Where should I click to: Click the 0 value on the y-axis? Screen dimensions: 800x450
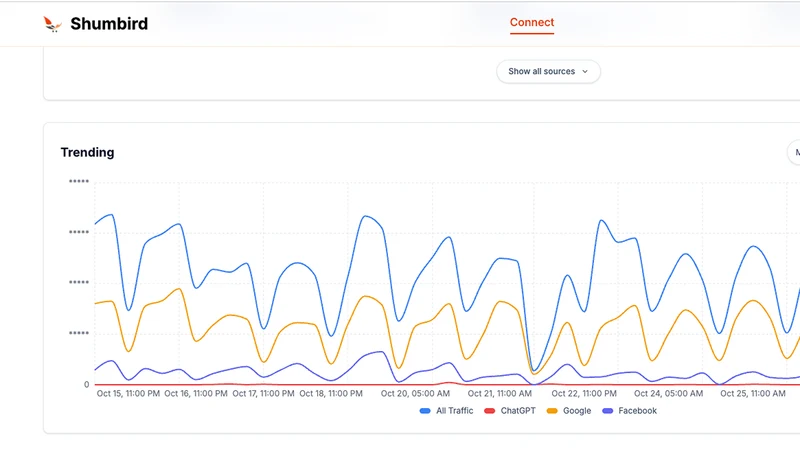pyautogui.click(x=86, y=385)
